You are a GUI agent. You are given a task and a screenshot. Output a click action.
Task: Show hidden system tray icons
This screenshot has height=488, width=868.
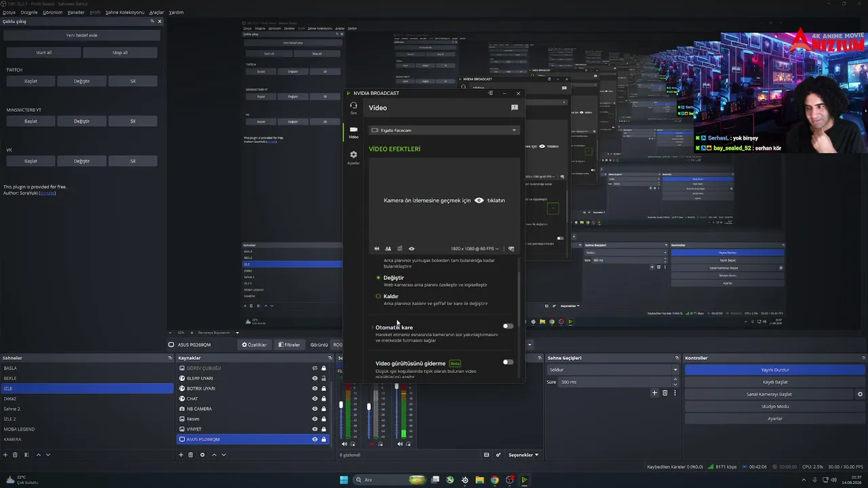[x=804, y=480]
